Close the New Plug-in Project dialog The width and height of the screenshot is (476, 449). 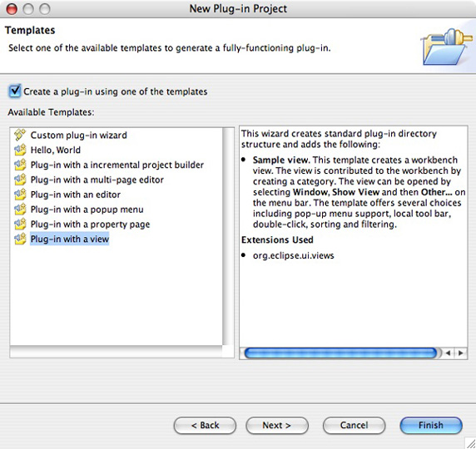point(12,9)
